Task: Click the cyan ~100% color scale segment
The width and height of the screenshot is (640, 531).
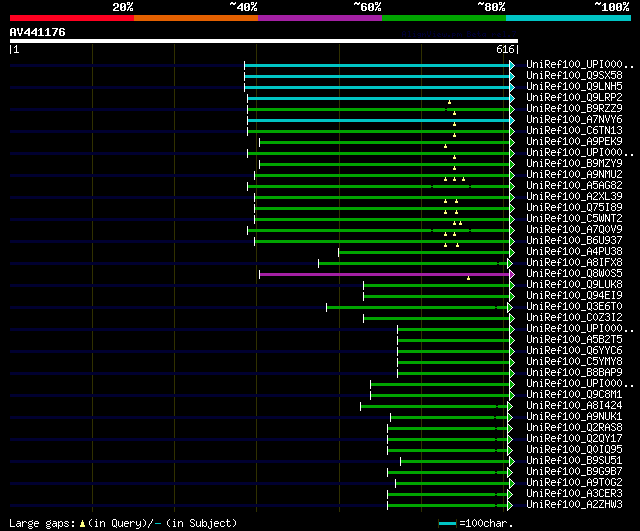Action: [569, 18]
